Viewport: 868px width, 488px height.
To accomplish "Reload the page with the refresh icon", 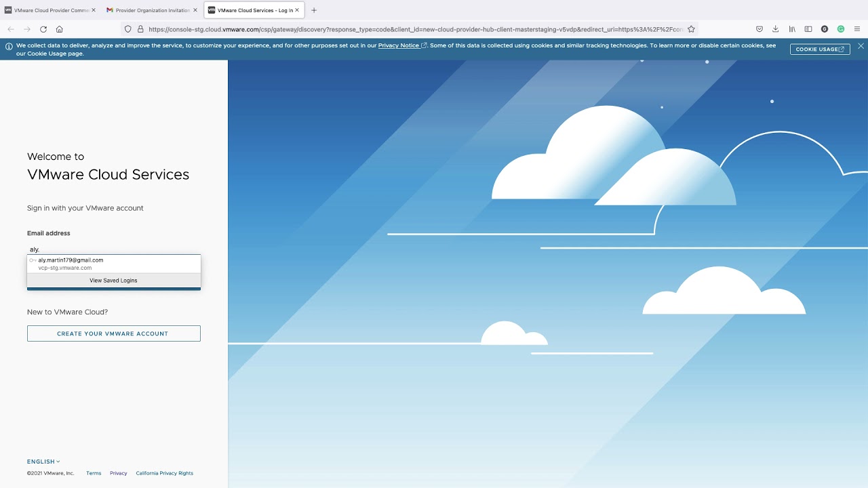I will coord(43,29).
